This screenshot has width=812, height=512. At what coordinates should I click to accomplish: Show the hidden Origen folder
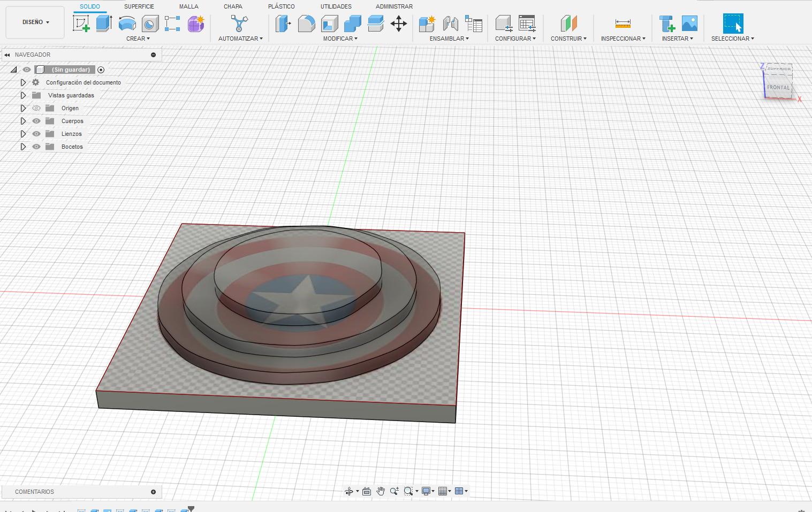pyautogui.click(x=36, y=108)
